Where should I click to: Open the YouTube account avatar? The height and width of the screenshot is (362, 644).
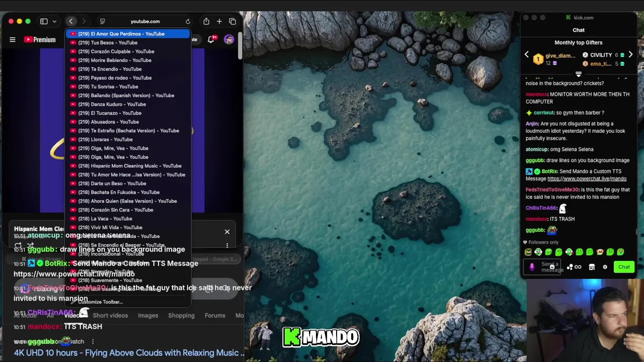coord(229,39)
